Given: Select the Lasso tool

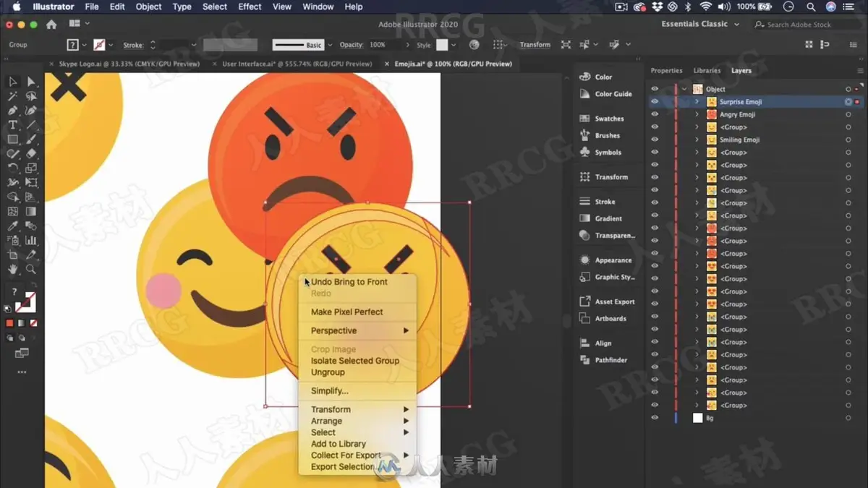Looking at the screenshot, I should (31, 96).
